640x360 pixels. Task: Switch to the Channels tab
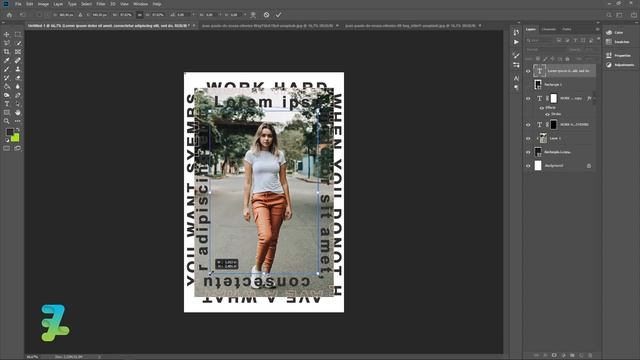tap(549, 29)
